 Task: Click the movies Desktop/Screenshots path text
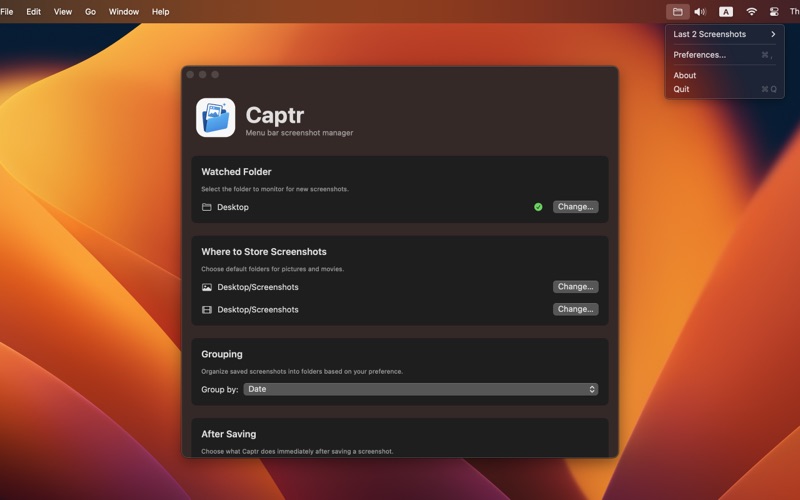tap(258, 310)
